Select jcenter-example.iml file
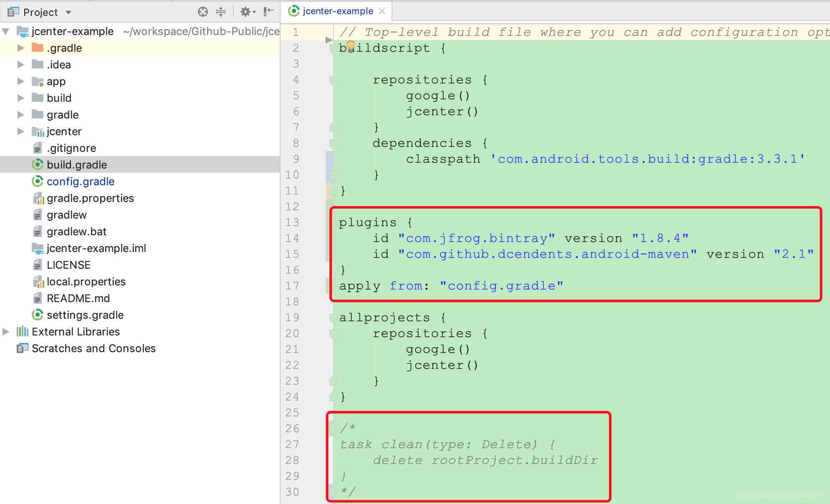 (x=96, y=248)
